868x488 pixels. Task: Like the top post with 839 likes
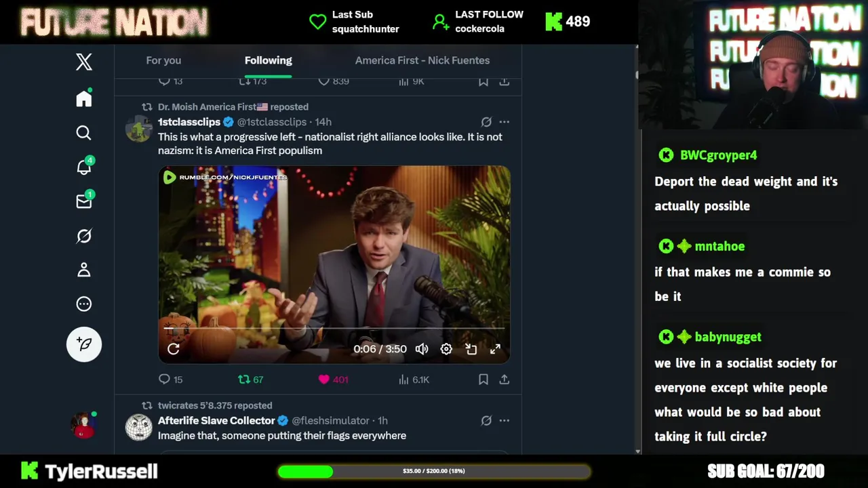click(x=334, y=81)
